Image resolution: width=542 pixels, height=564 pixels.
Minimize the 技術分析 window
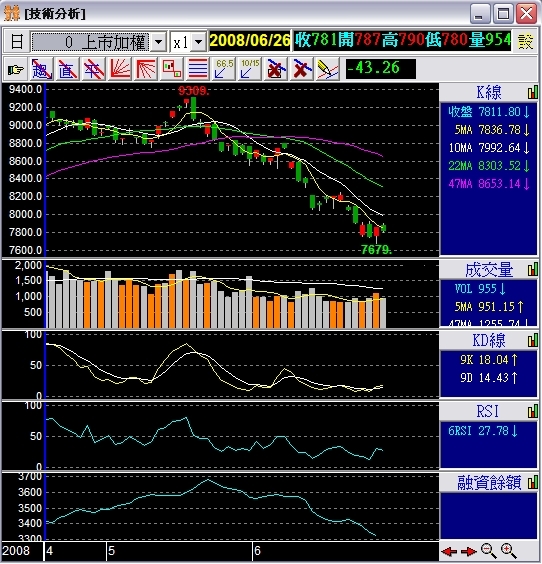click(x=480, y=14)
